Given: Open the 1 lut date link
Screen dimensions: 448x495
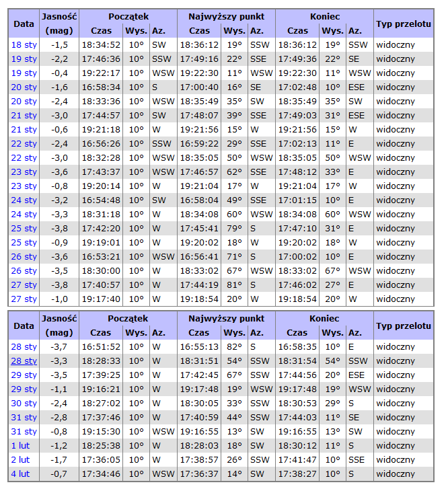Looking at the screenshot, I should click(21, 446).
